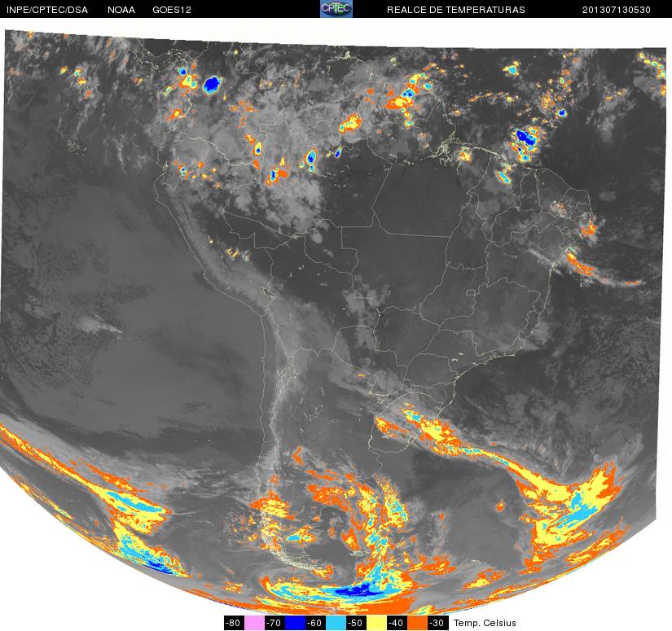
Task: Click the Temp. Celsius legend label
Action: click(485, 623)
